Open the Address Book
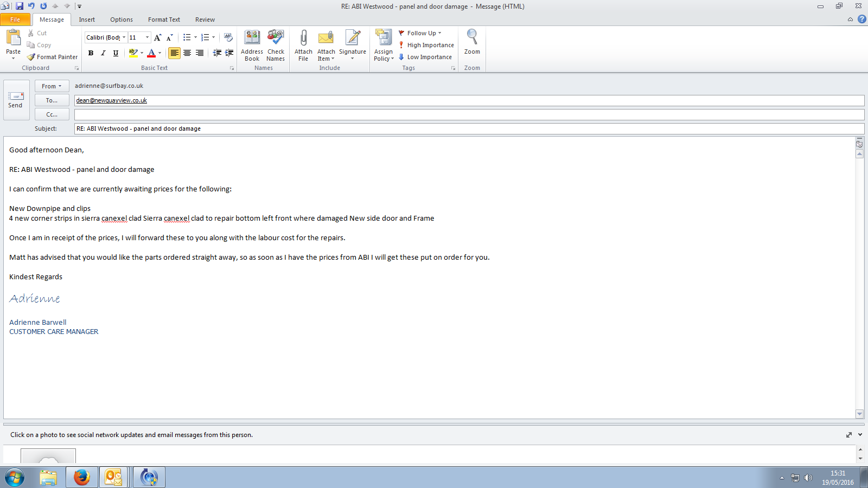The height and width of the screenshot is (488, 868). [252, 46]
